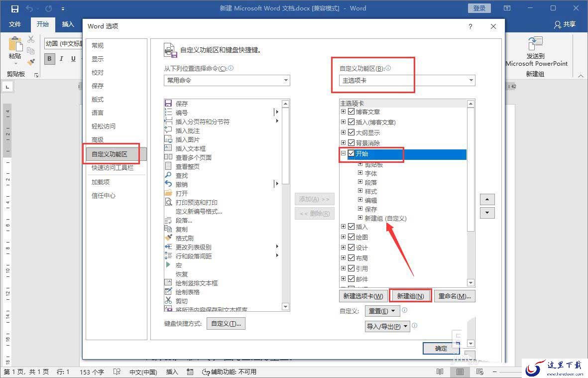The height and width of the screenshot is (378, 588).
Task: Open the 从下列位置选择命令 dropdown
Action: point(227,80)
